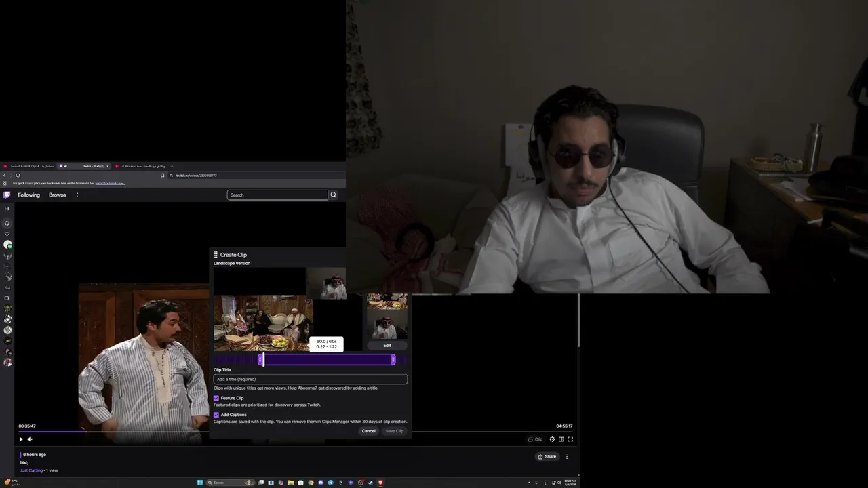The width and height of the screenshot is (868, 488).
Task: Click the heart icon in the sidebar
Action: 7,234
